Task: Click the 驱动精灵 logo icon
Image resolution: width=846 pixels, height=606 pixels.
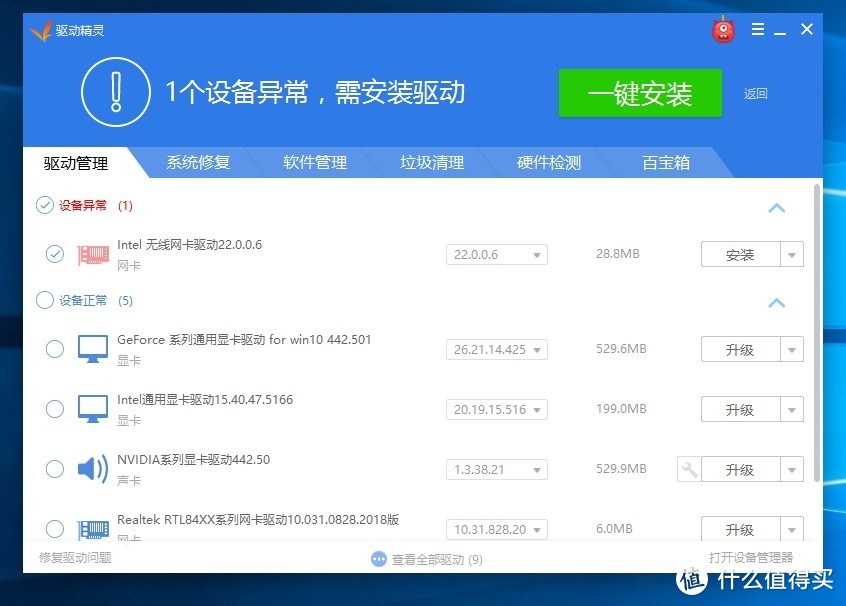Action: click(40, 29)
